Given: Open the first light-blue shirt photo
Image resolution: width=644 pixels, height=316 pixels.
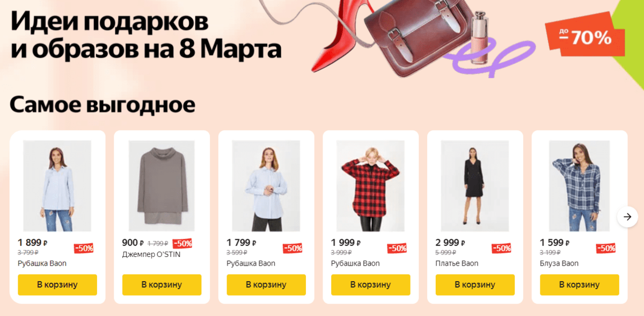Looking at the screenshot, I should [57, 186].
